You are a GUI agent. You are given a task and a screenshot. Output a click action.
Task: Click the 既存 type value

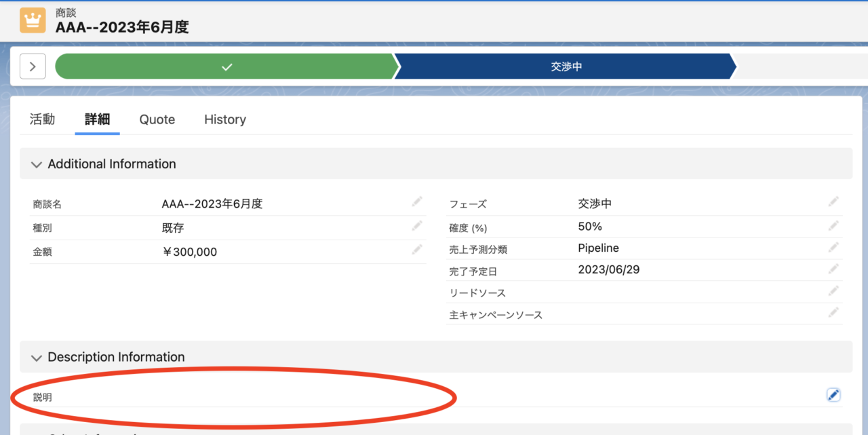[173, 227]
